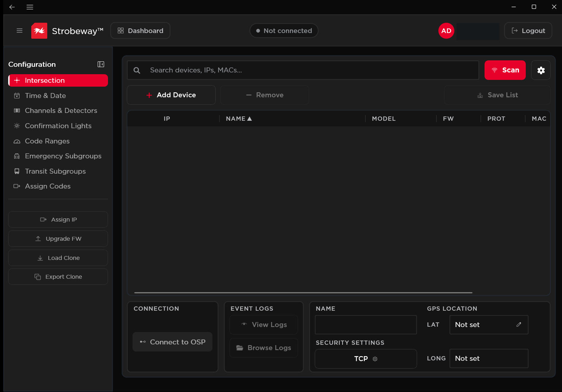Edit latitude with the pencil icon
The width and height of the screenshot is (562, 392).
pos(519,325)
